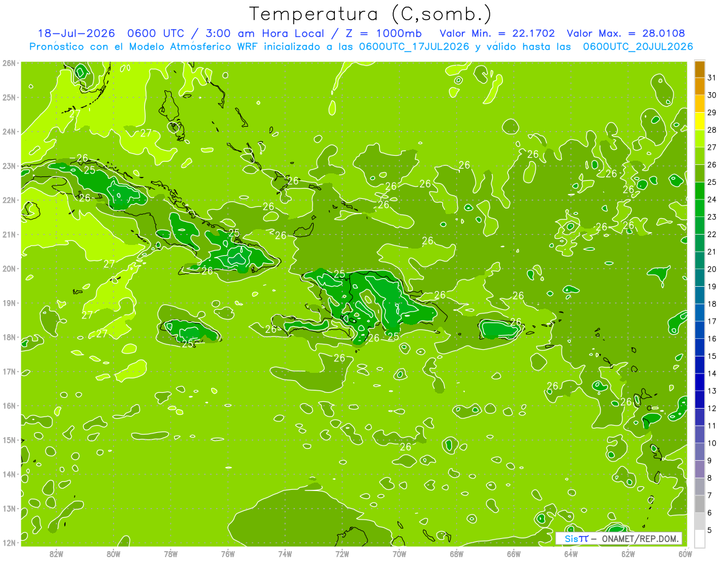Click the initialization time "0600UTC_17JUL2026"
This screenshot has width=728, height=562.
[x=414, y=46]
